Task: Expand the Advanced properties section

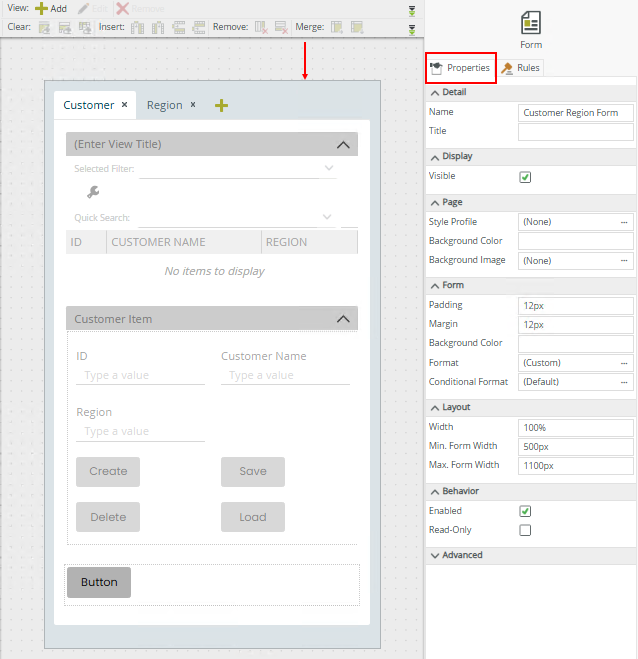Action: click(x=435, y=555)
